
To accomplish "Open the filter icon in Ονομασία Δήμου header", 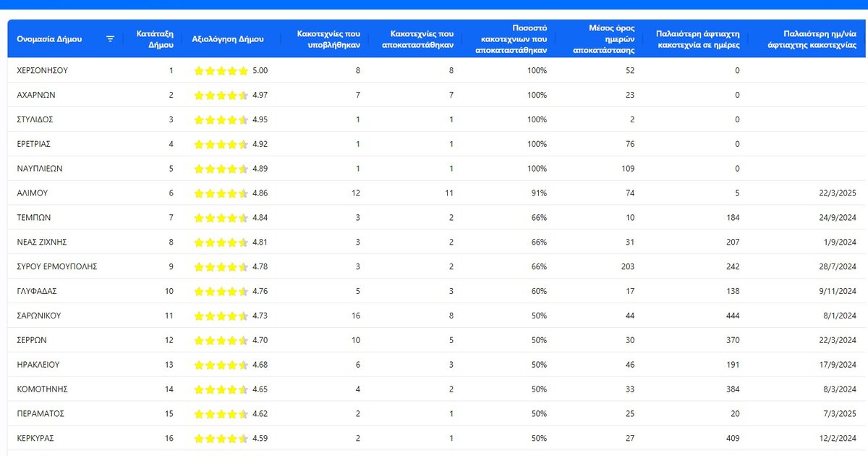I will coord(110,39).
